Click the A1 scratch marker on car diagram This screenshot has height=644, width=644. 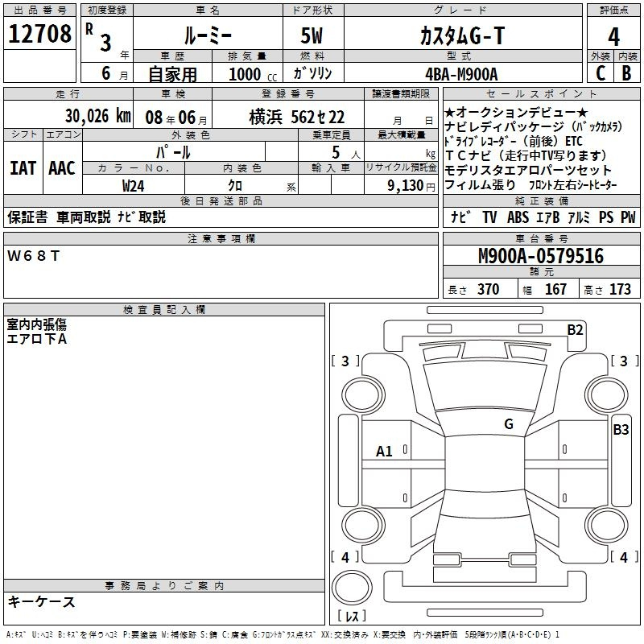(385, 452)
